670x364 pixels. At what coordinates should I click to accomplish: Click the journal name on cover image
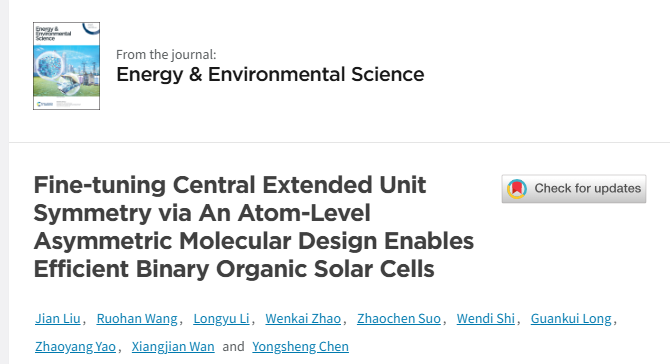point(53,33)
